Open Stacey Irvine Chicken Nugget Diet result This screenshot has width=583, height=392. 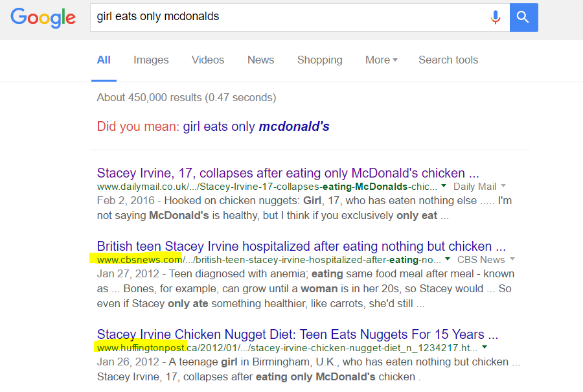coord(297,334)
